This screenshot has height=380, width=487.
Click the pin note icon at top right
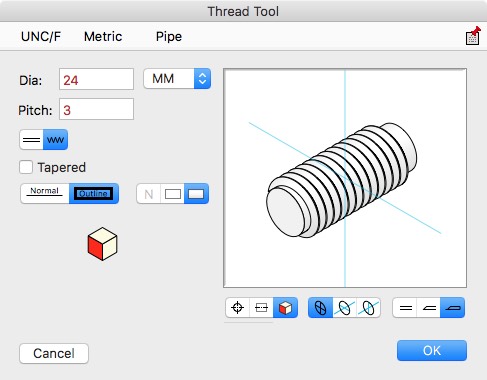(473, 36)
